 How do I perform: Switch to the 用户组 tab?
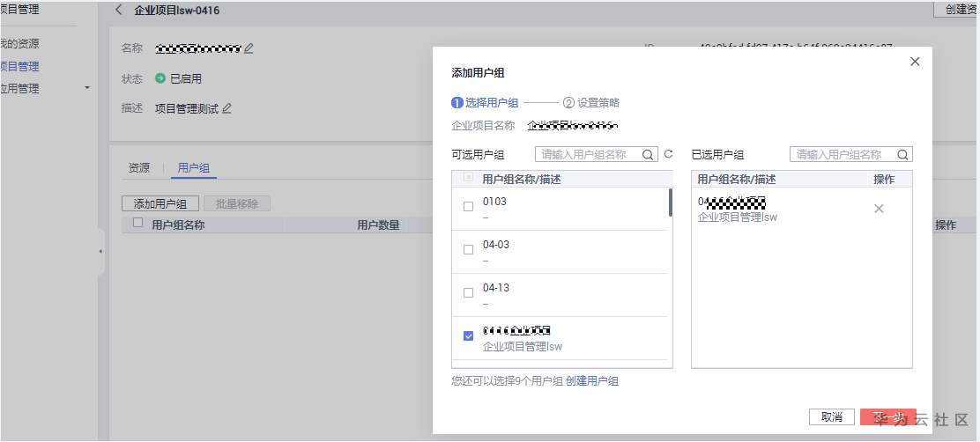[194, 168]
